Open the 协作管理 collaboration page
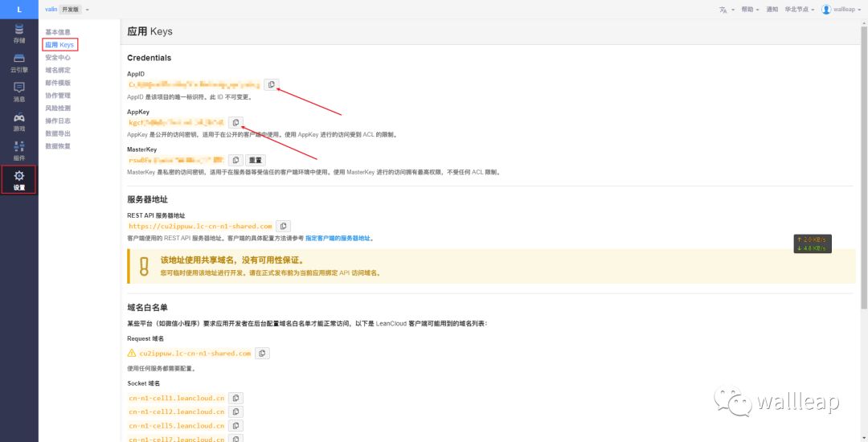868x442 pixels. click(x=58, y=96)
